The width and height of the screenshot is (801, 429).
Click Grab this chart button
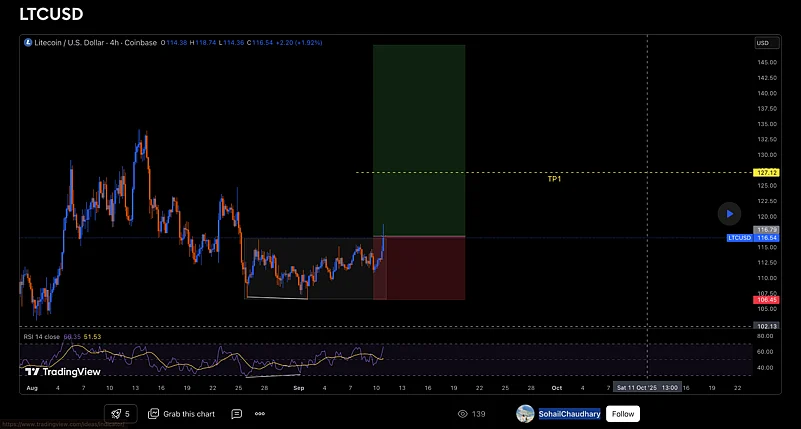click(181, 414)
